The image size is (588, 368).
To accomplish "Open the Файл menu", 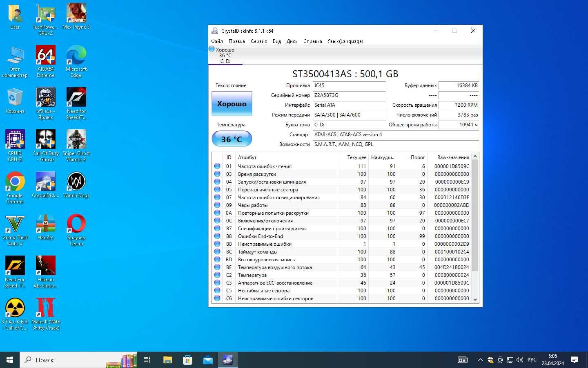I will (217, 41).
